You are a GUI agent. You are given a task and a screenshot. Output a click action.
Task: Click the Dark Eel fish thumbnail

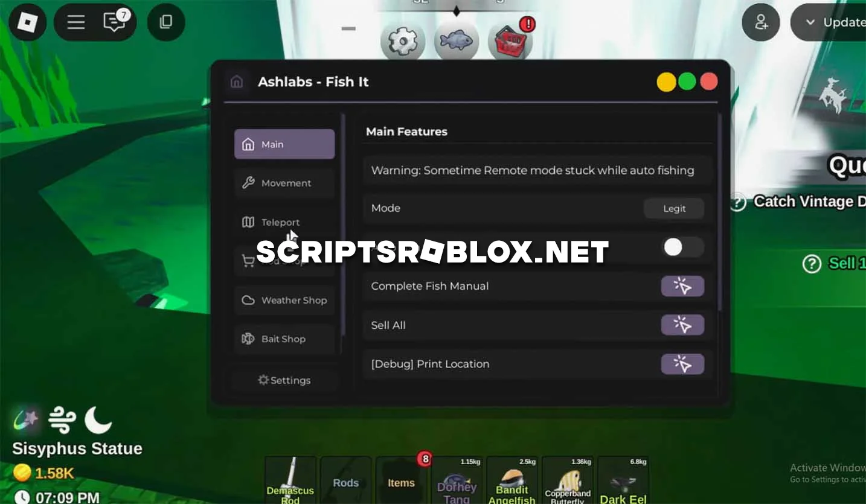coord(623,481)
